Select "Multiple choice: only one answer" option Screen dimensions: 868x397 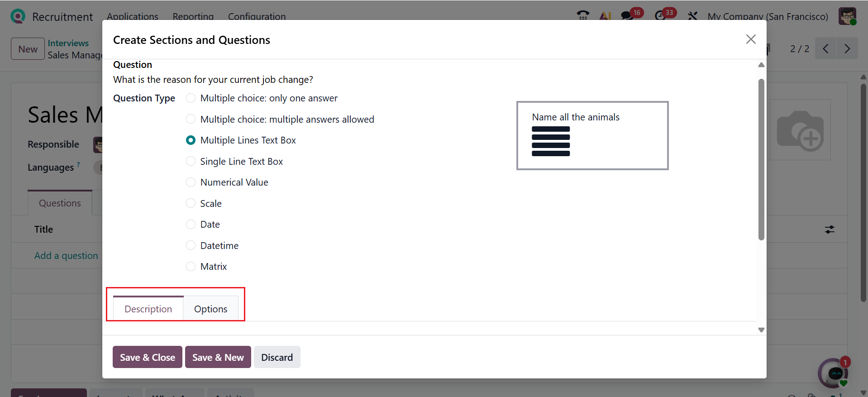191,98
